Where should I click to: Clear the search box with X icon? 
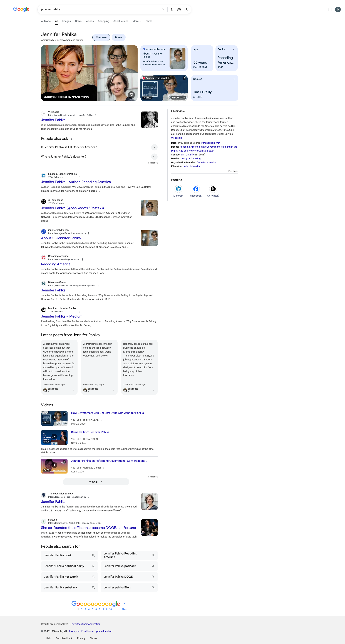click(163, 9)
